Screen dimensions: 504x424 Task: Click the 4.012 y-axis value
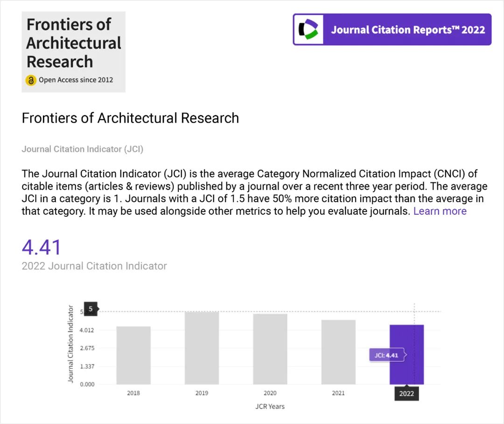point(87,330)
